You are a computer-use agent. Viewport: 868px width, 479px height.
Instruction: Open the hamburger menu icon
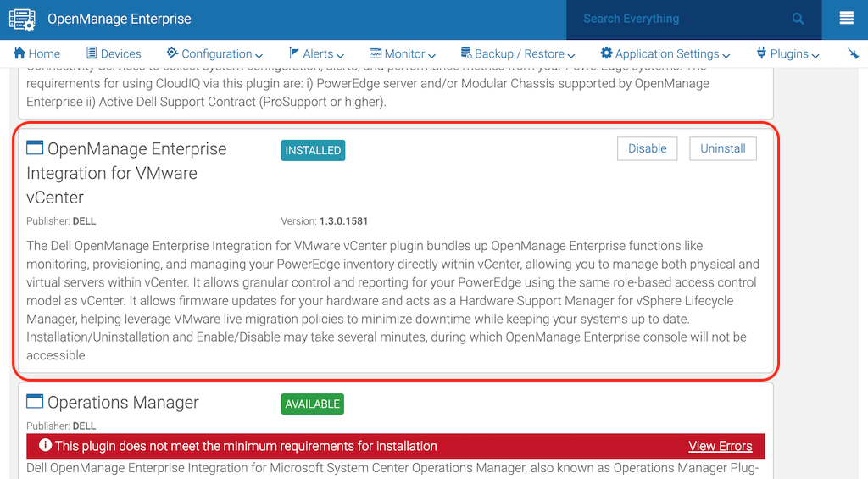click(847, 19)
